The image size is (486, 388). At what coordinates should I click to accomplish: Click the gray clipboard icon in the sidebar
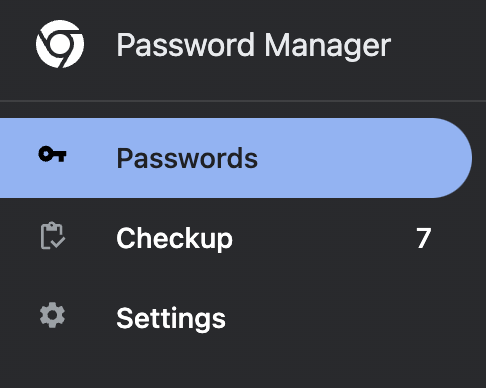tap(53, 236)
